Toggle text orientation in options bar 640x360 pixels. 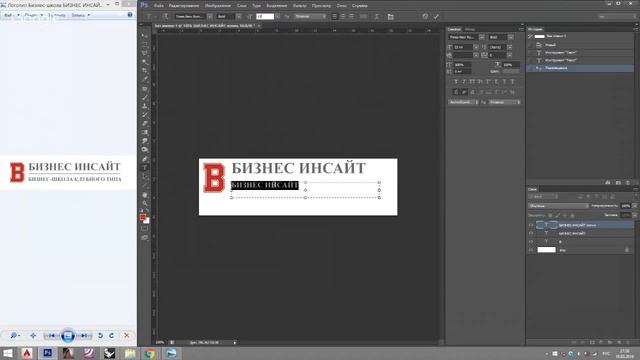pyautogui.click(x=165, y=16)
